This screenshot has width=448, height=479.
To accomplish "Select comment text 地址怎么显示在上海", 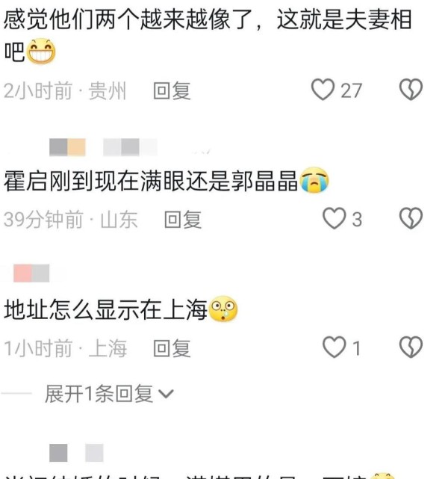I will pyautogui.click(x=105, y=309).
